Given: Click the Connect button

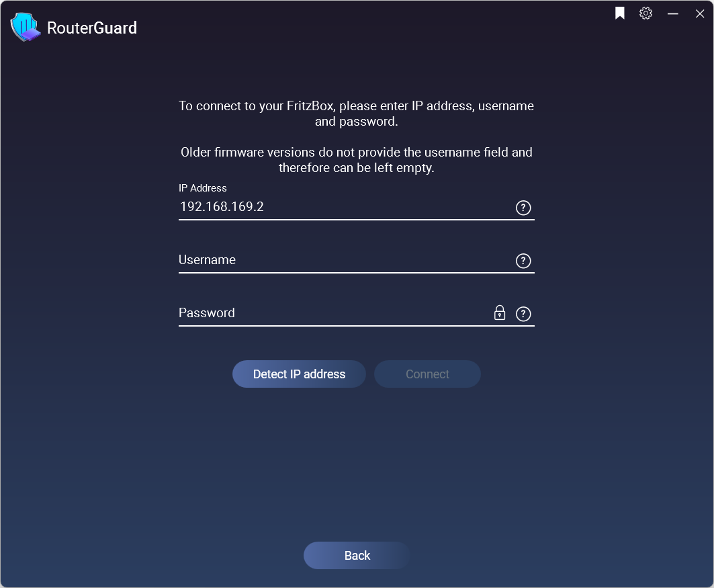Looking at the screenshot, I should pos(427,374).
